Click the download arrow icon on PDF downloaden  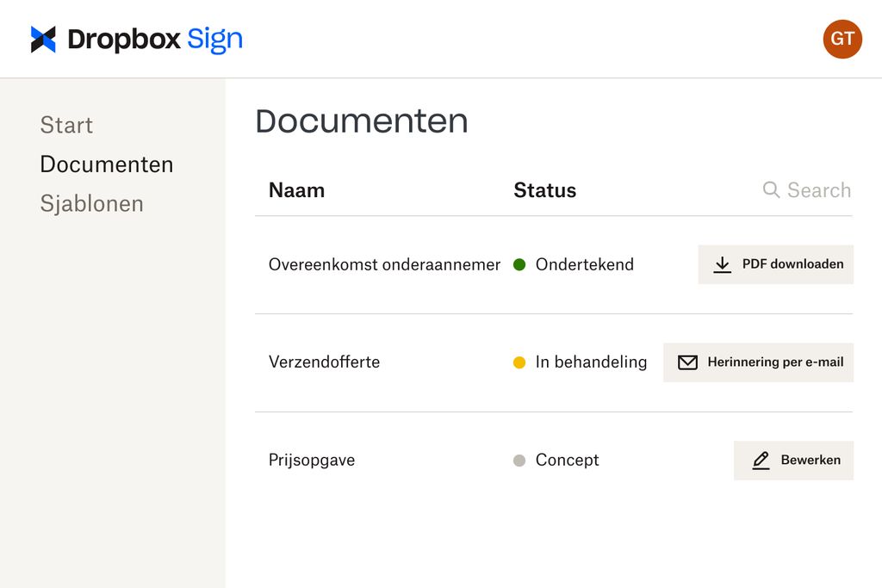722,264
